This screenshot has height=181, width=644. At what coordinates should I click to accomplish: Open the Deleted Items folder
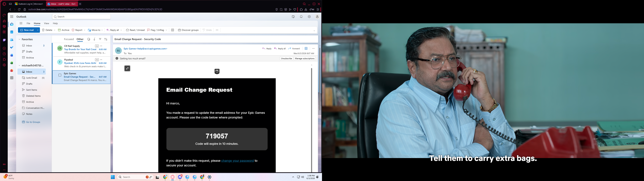(x=32, y=96)
